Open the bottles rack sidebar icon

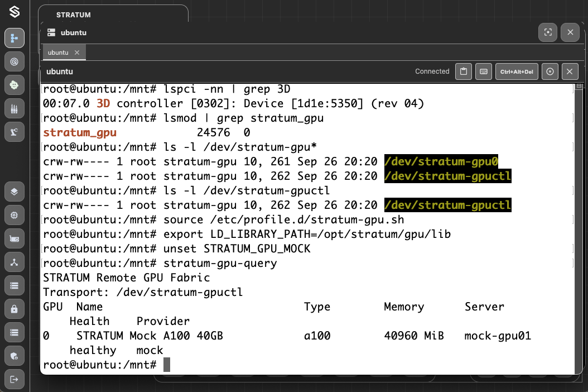15,108
